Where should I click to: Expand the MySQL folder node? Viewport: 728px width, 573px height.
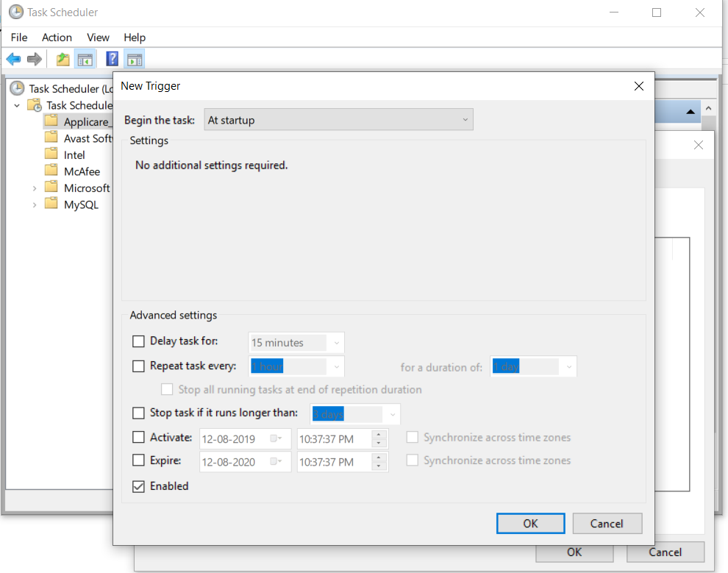coord(35,205)
